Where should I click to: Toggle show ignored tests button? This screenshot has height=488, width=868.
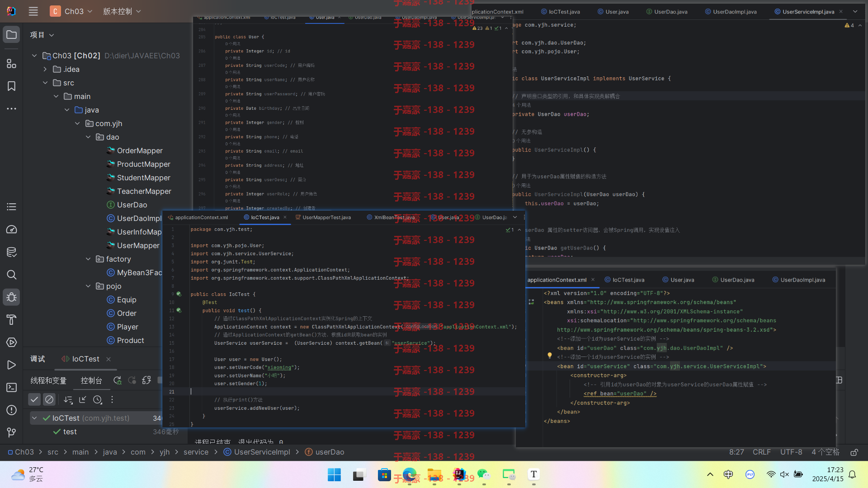point(49,399)
